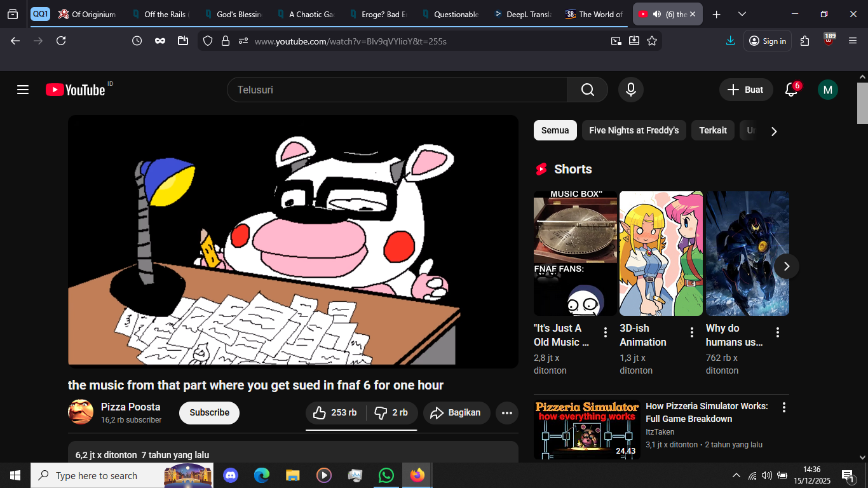The height and width of the screenshot is (488, 868).
Task: Switch to the God's Blessing tab
Action: (232, 14)
